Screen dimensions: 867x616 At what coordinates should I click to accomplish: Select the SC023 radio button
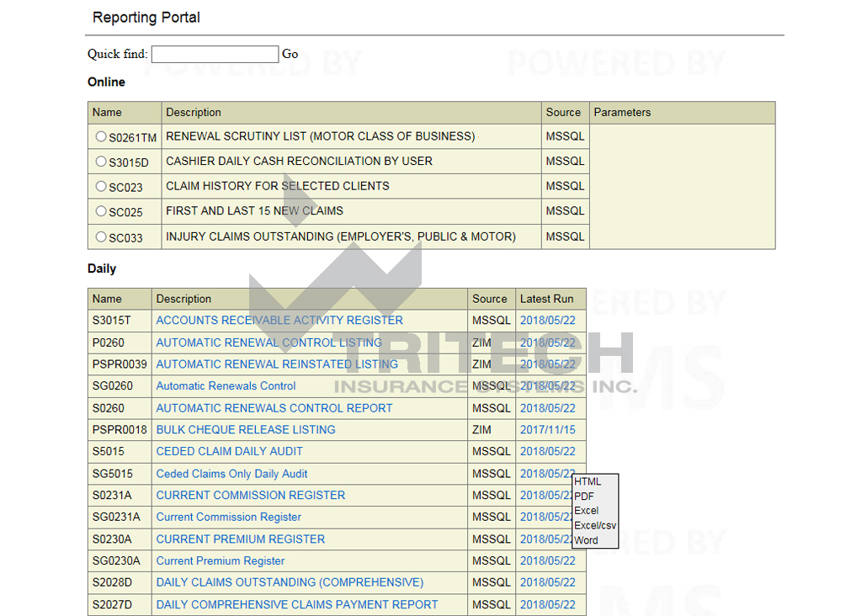(x=101, y=186)
